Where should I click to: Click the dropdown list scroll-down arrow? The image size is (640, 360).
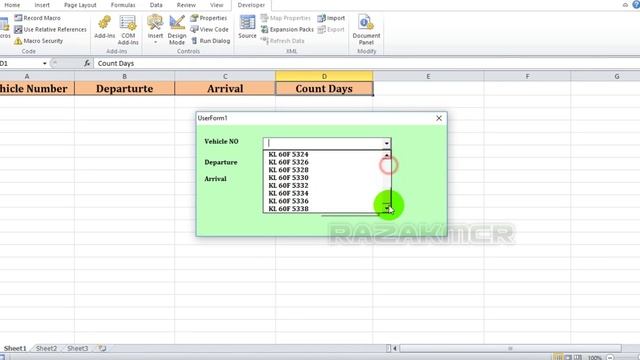click(387, 208)
